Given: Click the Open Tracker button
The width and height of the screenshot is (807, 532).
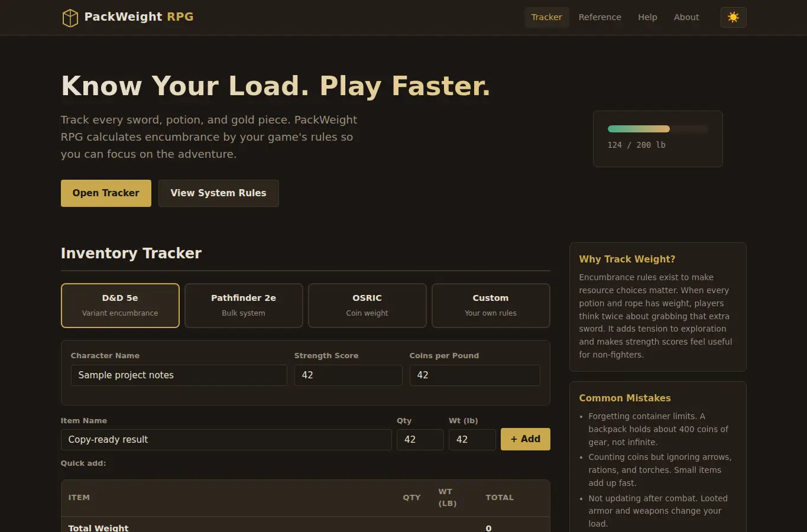Looking at the screenshot, I should pos(106,193).
